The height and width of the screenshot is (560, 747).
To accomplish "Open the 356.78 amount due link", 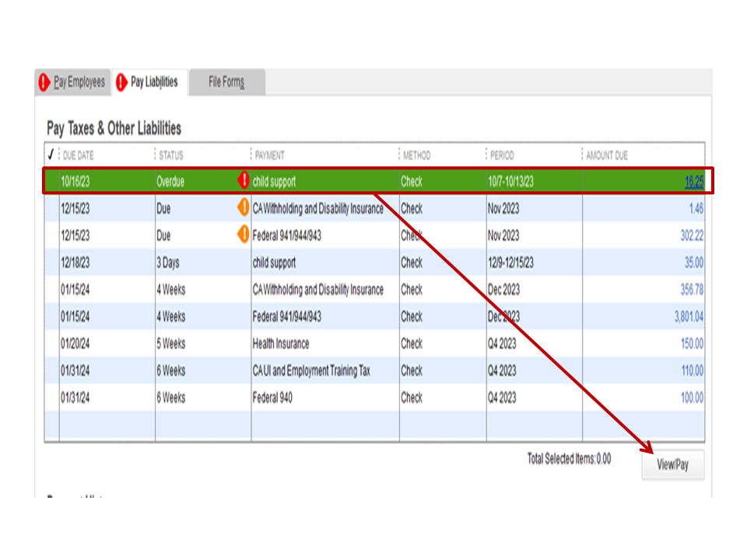I will point(692,290).
